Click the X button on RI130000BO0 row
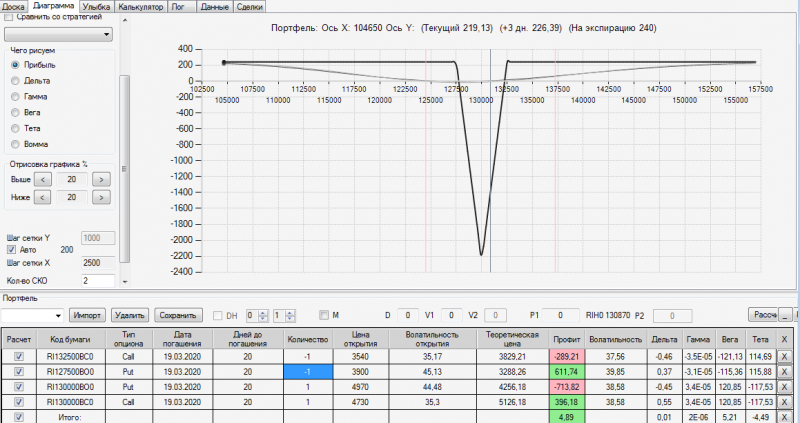800x423 pixels. pos(784,387)
